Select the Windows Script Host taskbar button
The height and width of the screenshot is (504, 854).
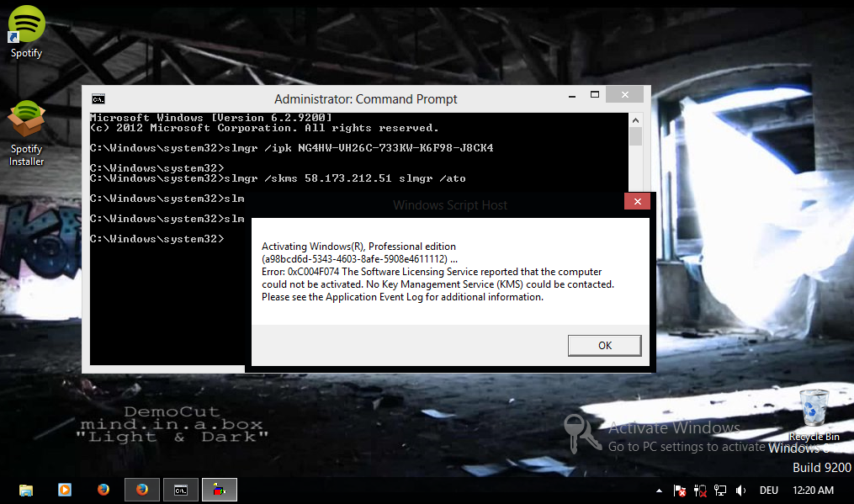pyautogui.click(x=220, y=490)
